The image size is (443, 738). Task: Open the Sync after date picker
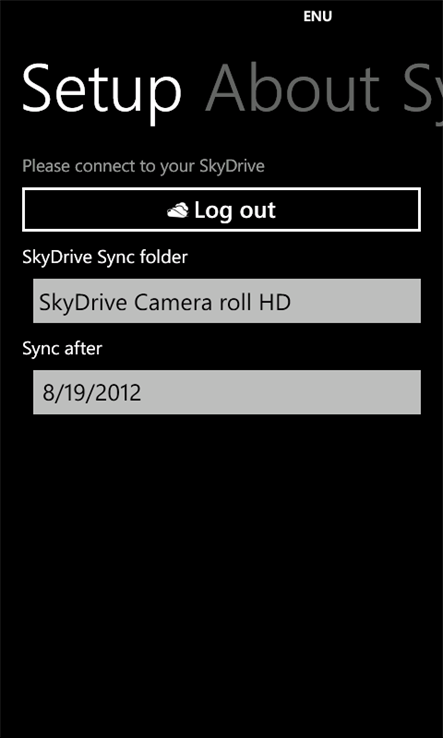(227, 392)
